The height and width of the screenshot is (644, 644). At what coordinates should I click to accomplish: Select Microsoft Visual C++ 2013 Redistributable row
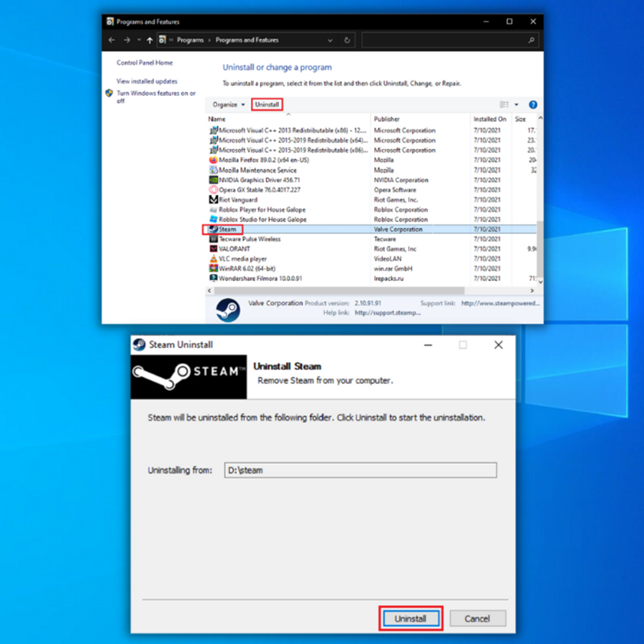point(372,130)
